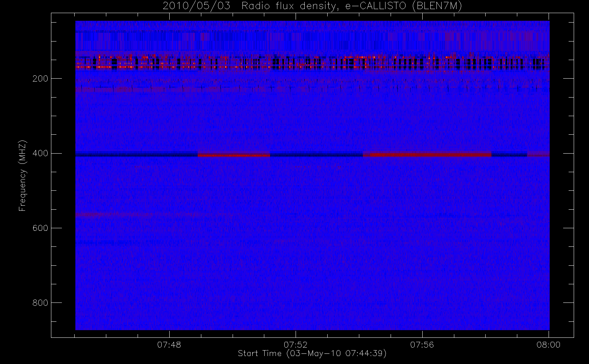Image resolution: width=589 pixels, height=364 pixels.
Task: Click the '07:48' time tick label
Action: 169,345
